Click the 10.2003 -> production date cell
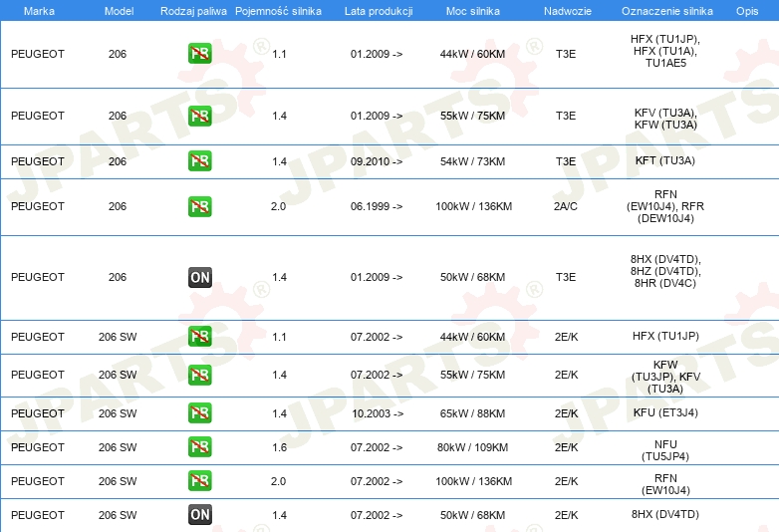Screen dimensions: 779x532 pyautogui.click(x=378, y=413)
